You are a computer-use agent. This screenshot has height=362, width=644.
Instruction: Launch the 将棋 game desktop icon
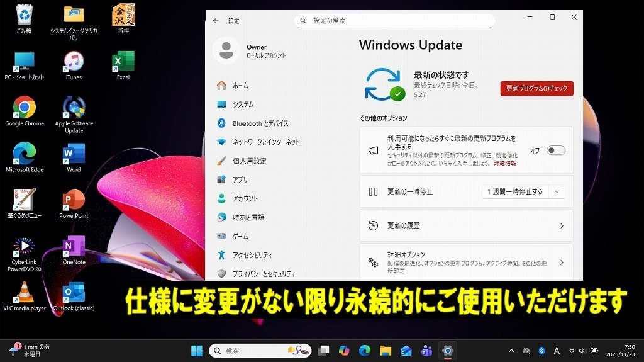(123, 19)
